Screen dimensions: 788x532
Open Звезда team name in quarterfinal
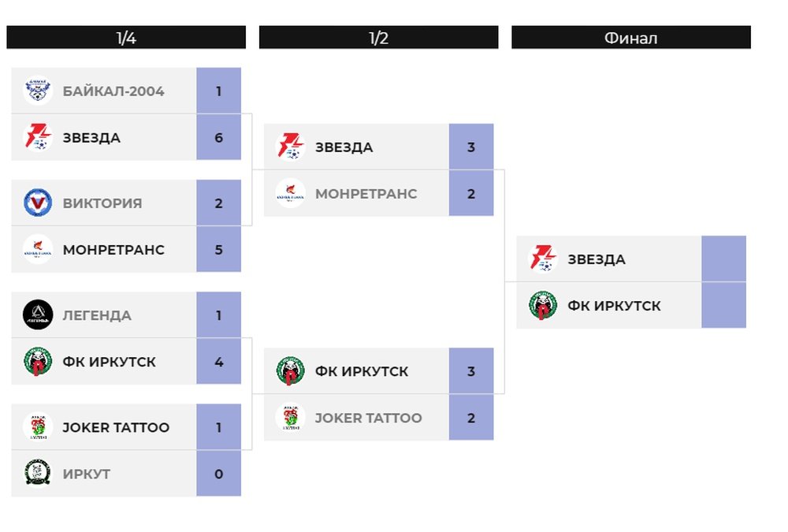(91, 138)
